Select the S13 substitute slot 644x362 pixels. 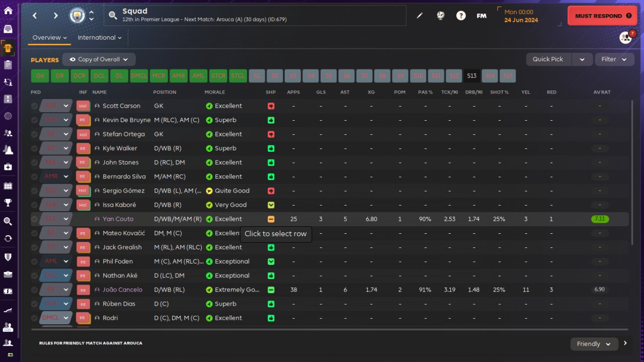coord(471,76)
